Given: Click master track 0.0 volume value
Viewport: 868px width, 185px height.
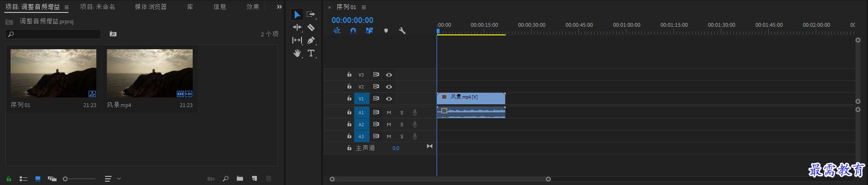Looking at the screenshot, I should coord(396,148).
